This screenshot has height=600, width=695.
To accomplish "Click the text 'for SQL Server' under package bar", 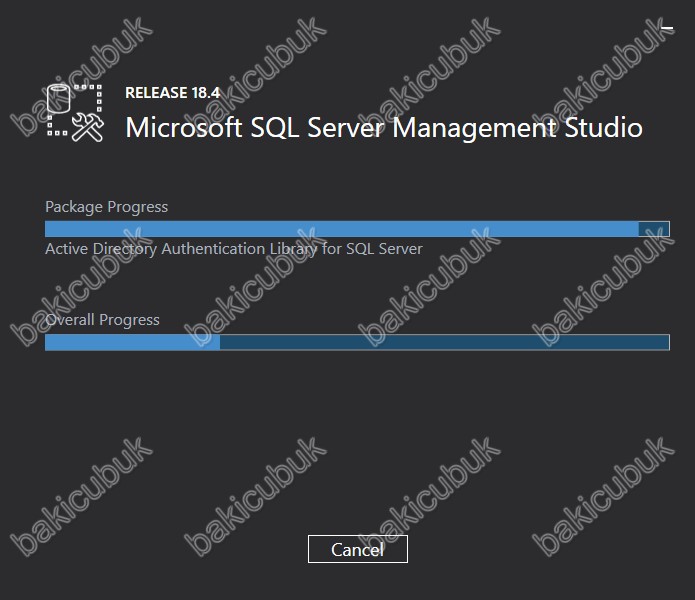I will click(x=372, y=249).
